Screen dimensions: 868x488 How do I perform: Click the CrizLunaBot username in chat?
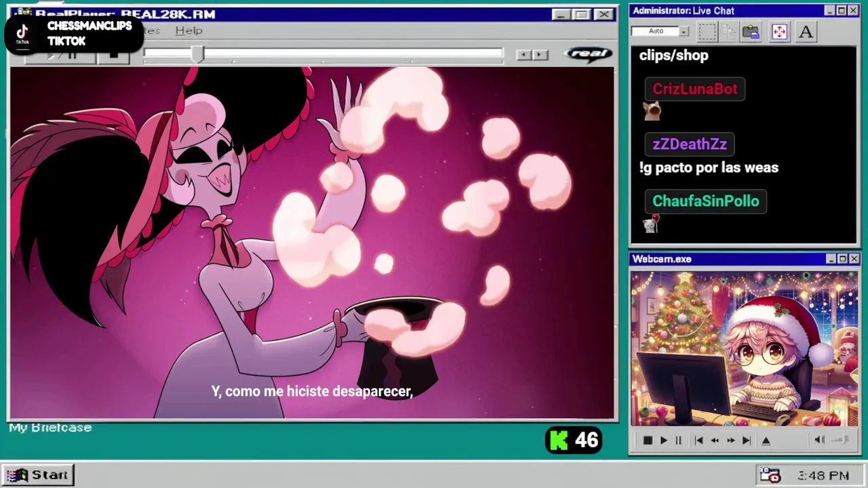694,89
